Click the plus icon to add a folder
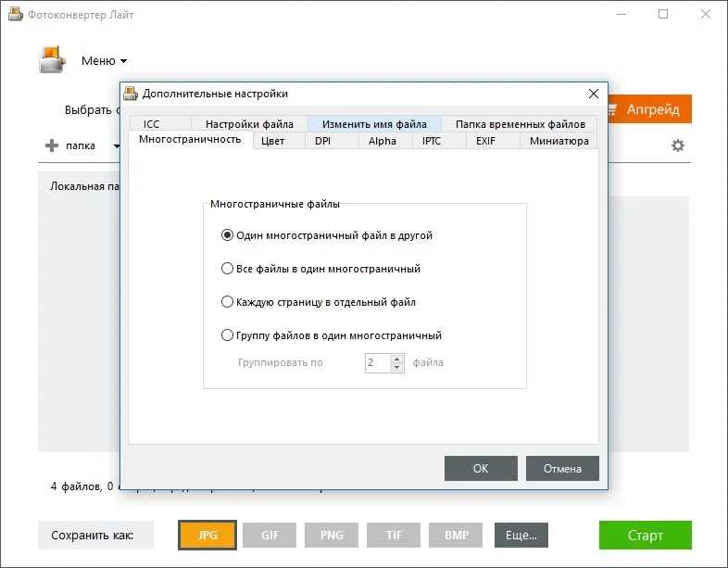The image size is (728, 568). click(x=52, y=145)
